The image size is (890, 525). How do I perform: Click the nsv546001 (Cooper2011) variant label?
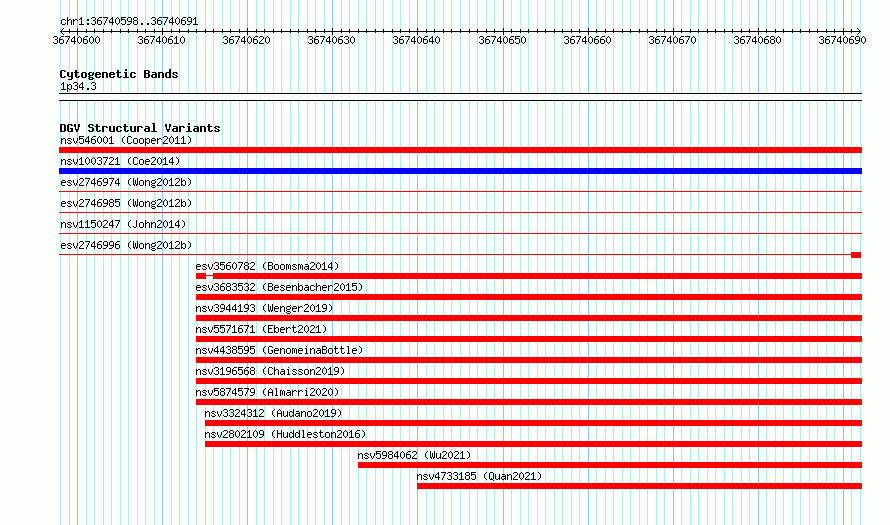[x=126, y=140]
